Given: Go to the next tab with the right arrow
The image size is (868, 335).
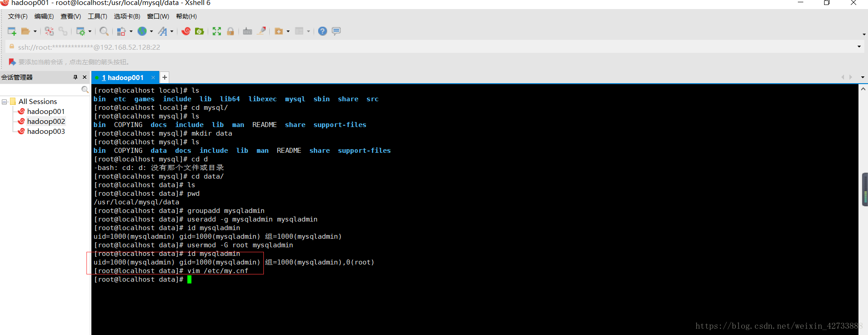Looking at the screenshot, I should [851, 77].
